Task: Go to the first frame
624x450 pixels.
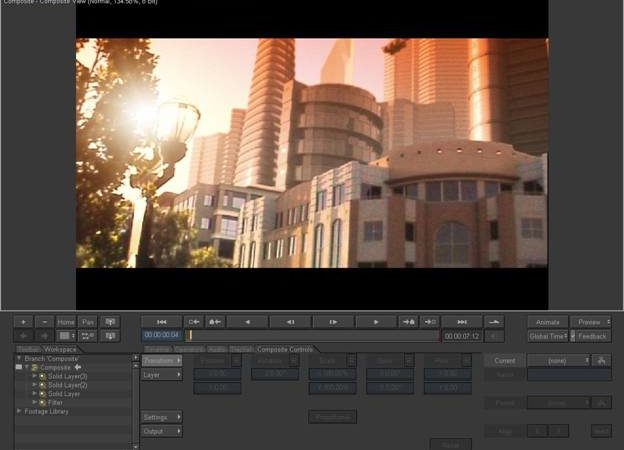Action: 162,322
